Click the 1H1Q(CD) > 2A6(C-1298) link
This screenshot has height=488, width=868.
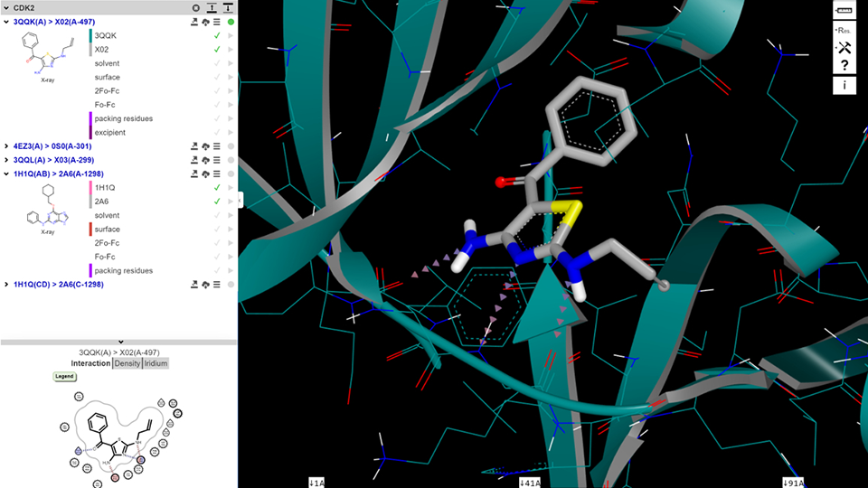pyautogui.click(x=59, y=285)
